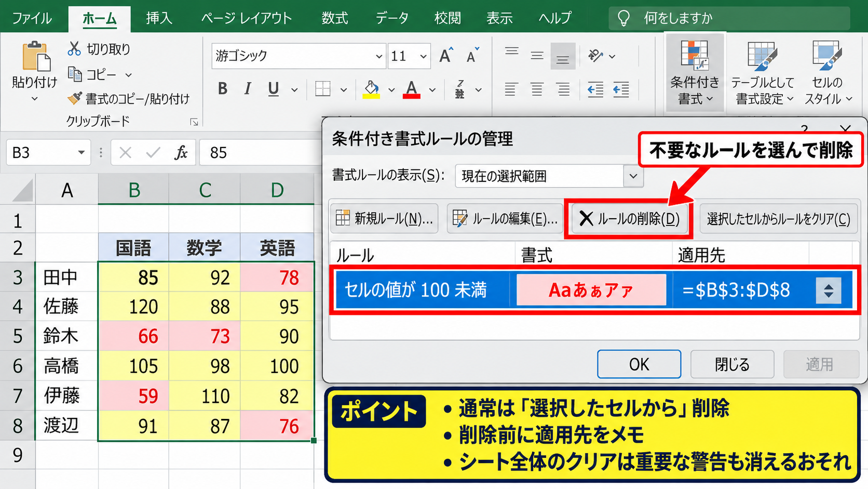
Task: Set top vertical alignment
Action: (512, 52)
